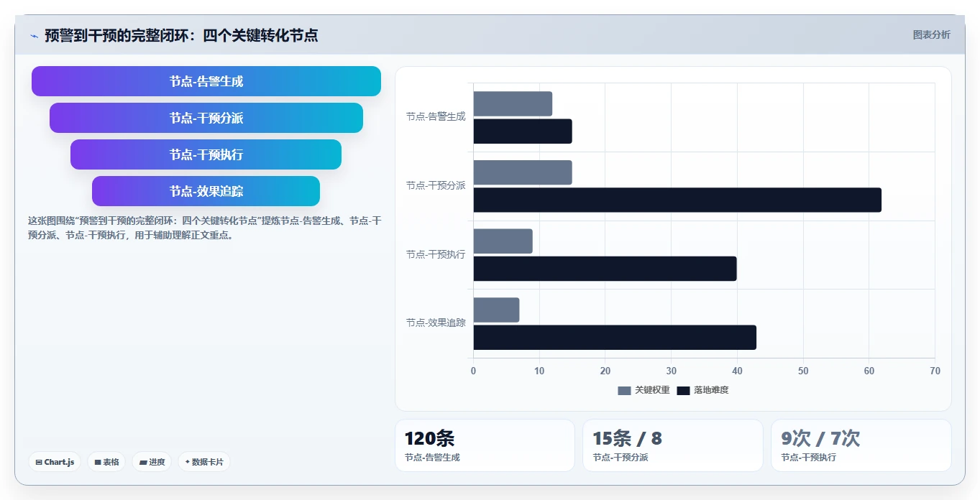Click the 数据卡片 tag chip
980x500 pixels.
(204, 462)
